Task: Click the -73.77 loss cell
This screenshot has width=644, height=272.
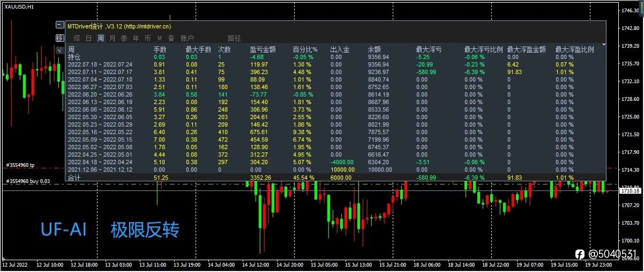Action: 259,94
